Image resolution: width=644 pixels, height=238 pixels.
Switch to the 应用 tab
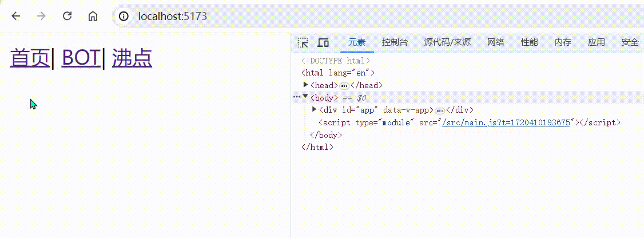click(597, 42)
